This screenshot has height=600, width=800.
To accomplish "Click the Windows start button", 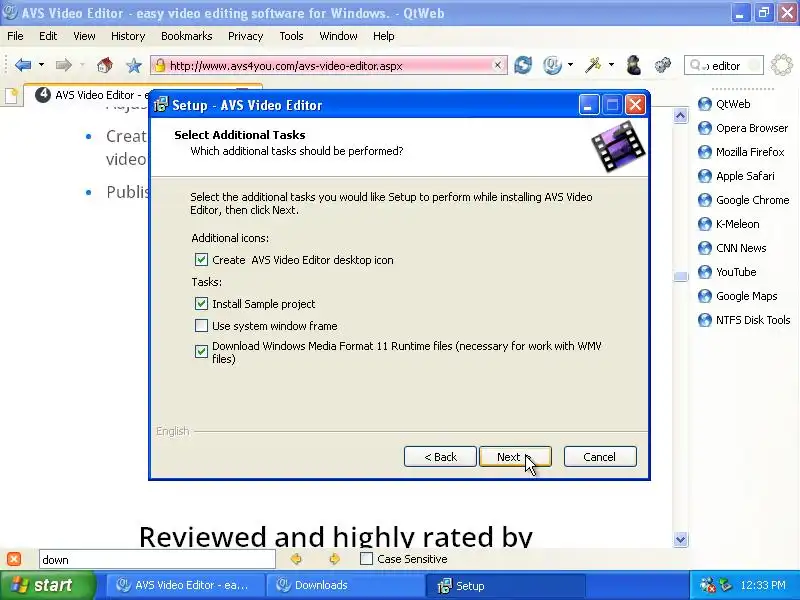I will click(x=47, y=585).
